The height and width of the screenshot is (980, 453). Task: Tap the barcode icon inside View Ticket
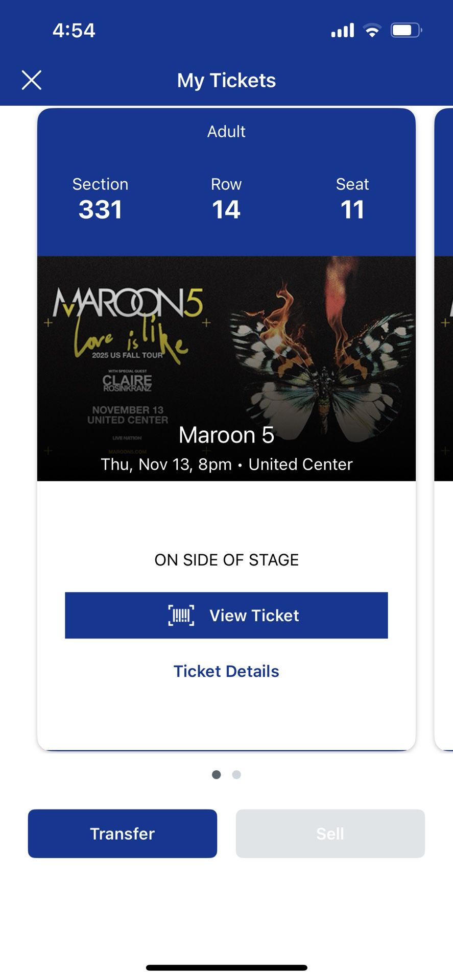181,616
